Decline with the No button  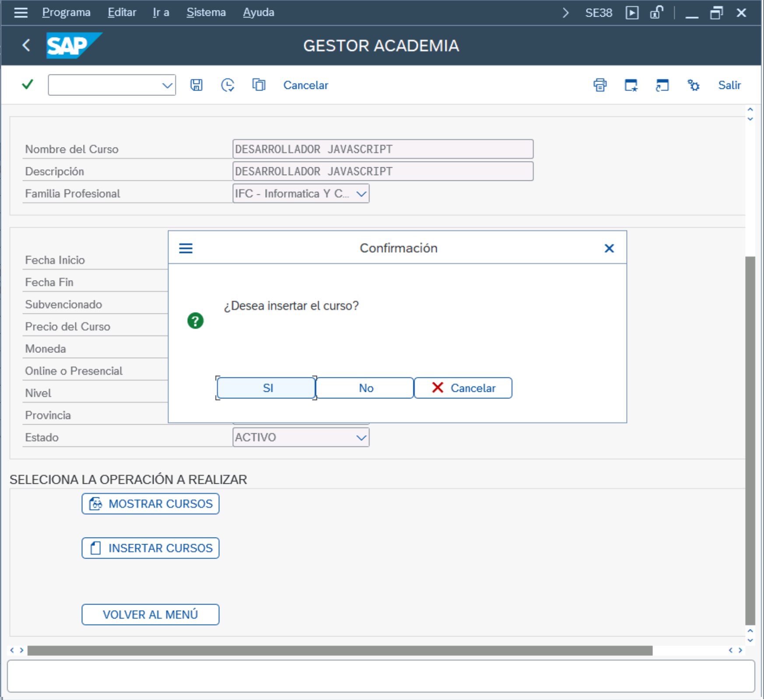point(365,388)
